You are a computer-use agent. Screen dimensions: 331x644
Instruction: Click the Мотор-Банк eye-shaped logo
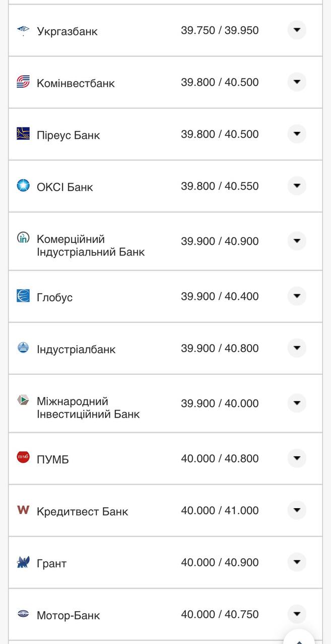[x=22, y=614]
